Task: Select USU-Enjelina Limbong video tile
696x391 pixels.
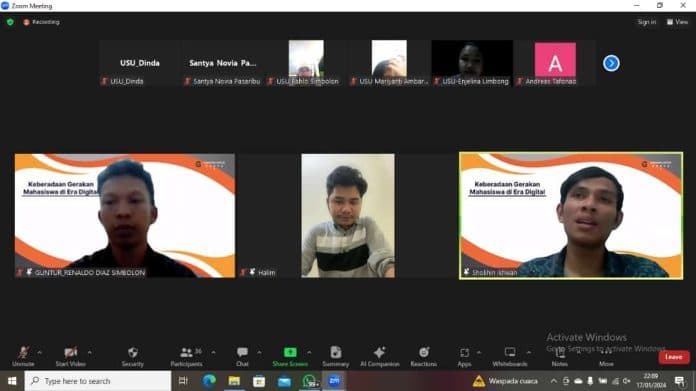Action: (472, 63)
